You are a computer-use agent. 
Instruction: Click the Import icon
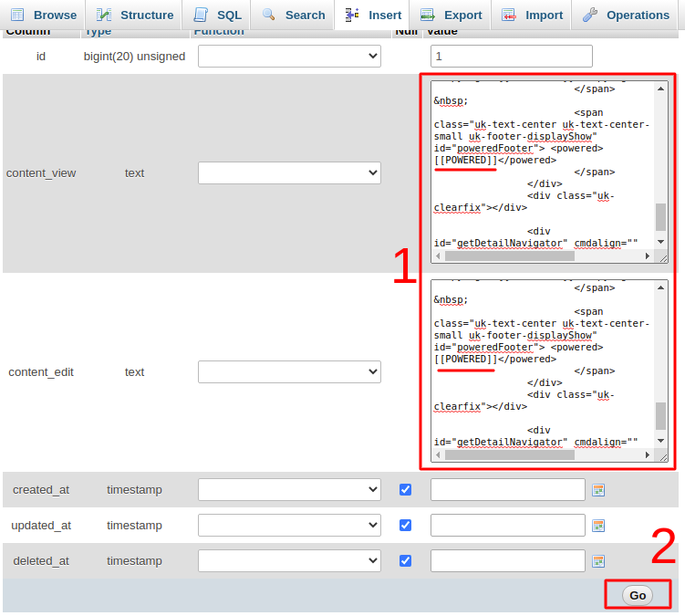509,15
